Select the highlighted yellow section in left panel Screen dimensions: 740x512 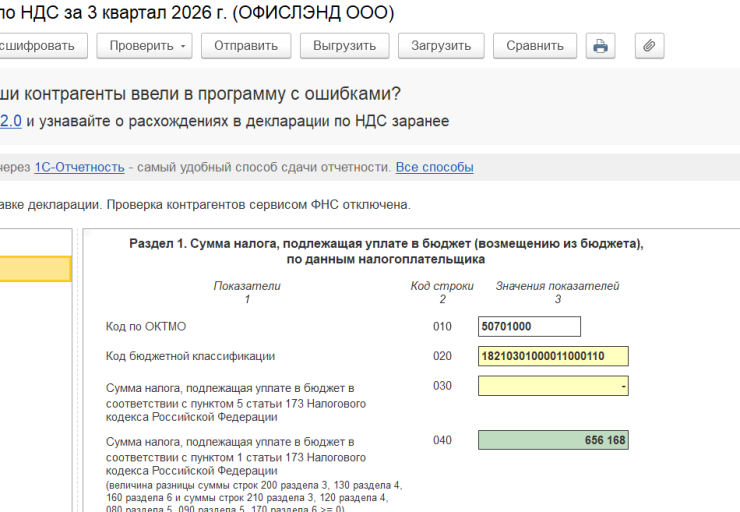tap(35, 269)
